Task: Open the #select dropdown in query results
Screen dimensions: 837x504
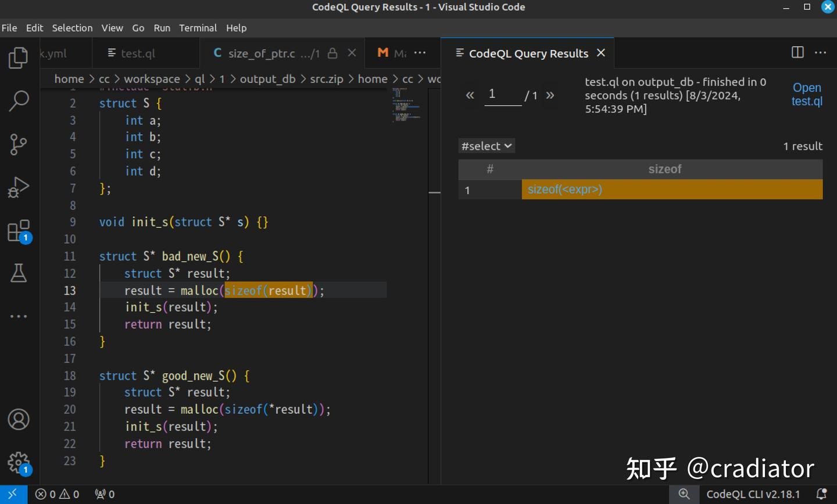Action: [486, 146]
